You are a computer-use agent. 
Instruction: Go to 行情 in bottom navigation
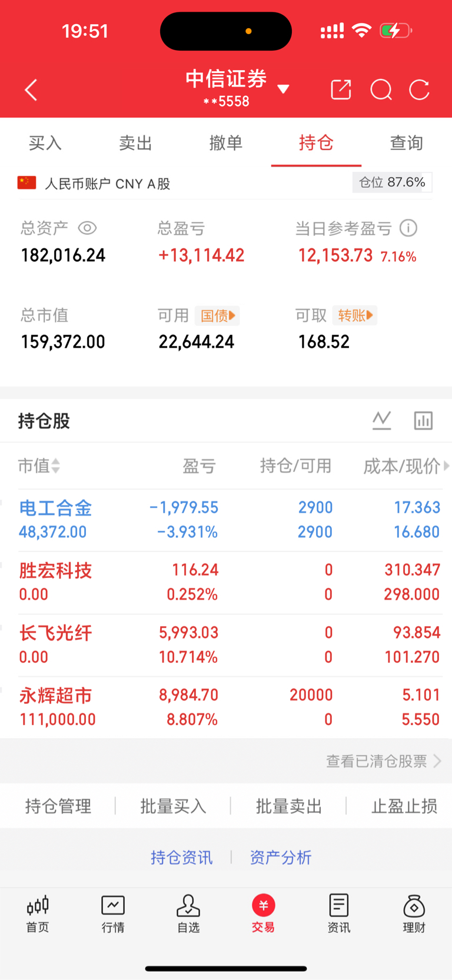coord(113,914)
